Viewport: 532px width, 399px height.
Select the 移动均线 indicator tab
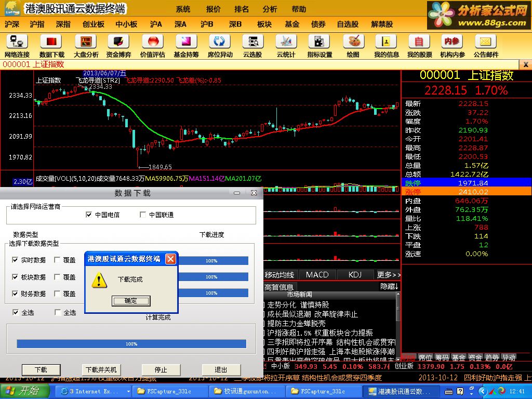pos(280,274)
